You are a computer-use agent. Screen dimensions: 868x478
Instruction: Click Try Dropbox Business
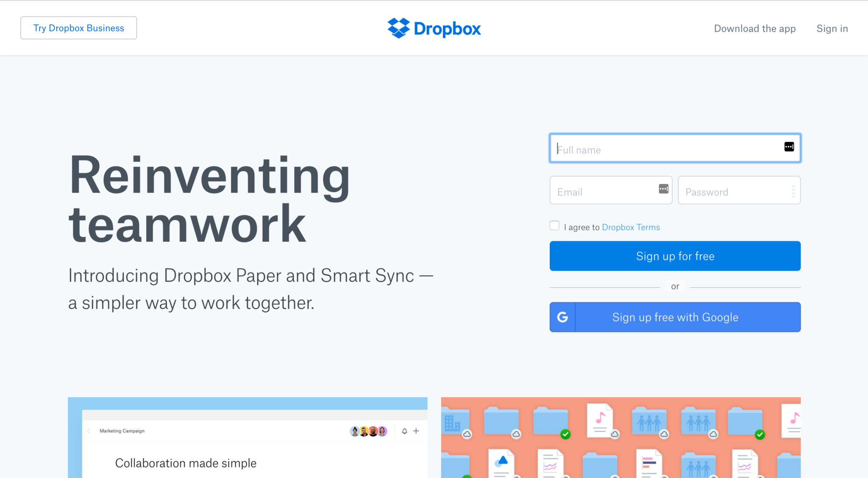(78, 28)
